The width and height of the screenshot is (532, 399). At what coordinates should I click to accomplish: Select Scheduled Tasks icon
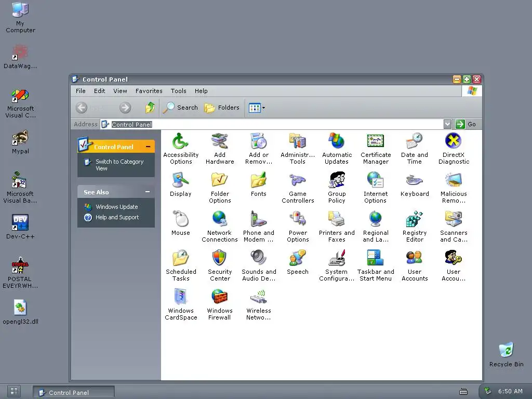tap(180, 265)
